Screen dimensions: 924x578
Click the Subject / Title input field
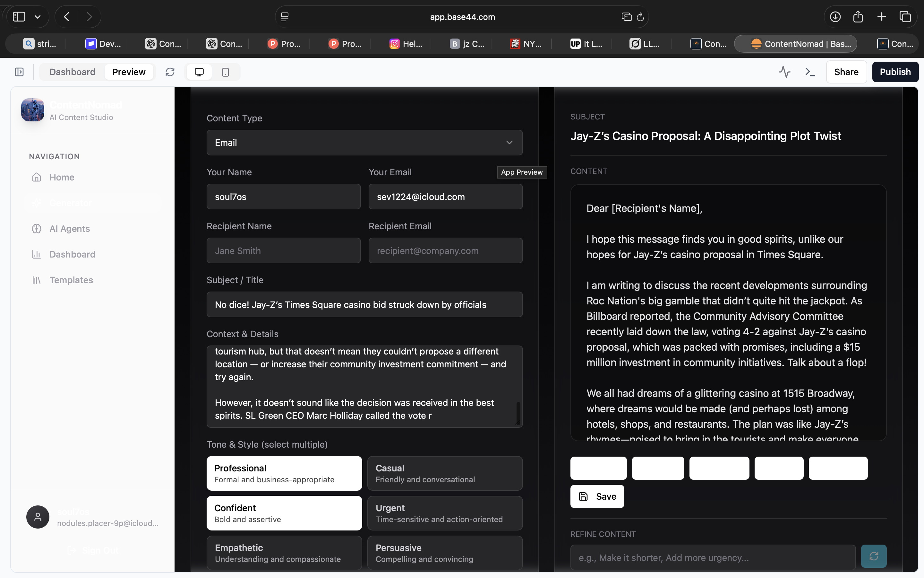pyautogui.click(x=364, y=304)
